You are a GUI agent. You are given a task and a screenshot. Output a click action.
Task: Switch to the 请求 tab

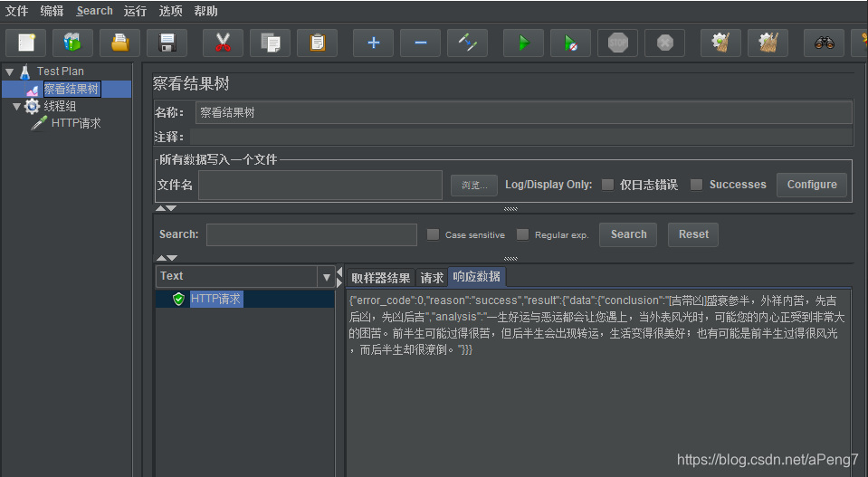click(x=432, y=277)
